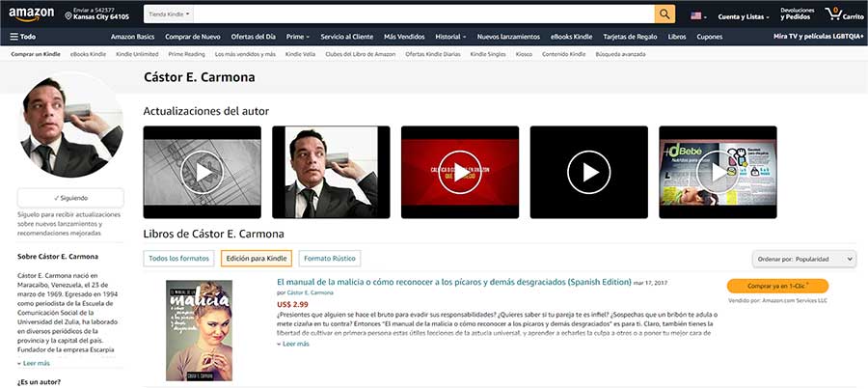Select Contenido Kindle in subnav
Image resolution: width=868 pixels, height=389 pixels.
coord(563,54)
